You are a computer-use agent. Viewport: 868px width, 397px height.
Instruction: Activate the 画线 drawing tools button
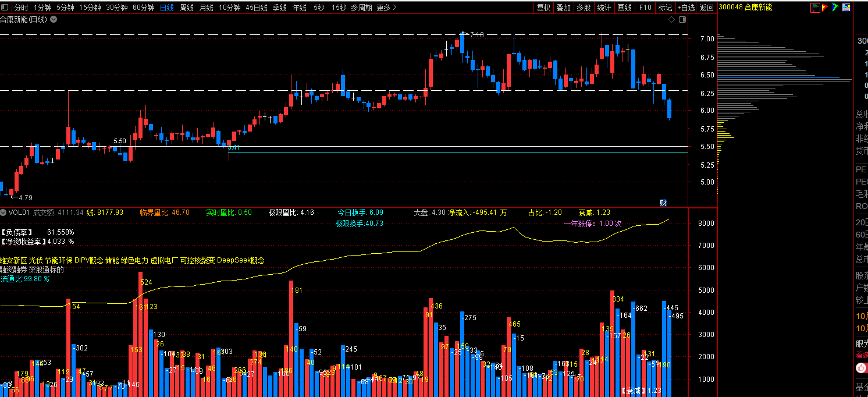[624, 8]
